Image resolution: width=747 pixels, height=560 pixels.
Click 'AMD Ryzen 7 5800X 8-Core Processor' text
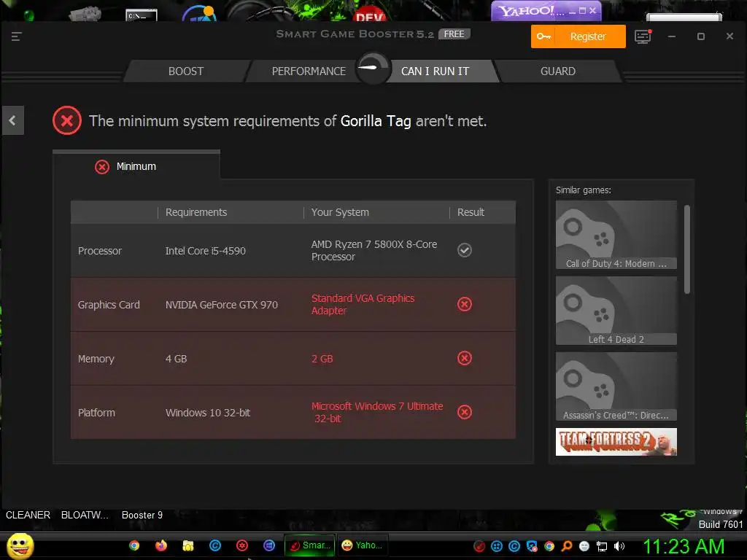pyautogui.click(x=374, y=251)
